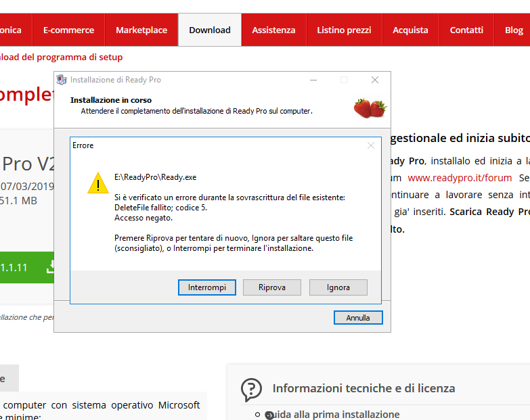The width and height of the screenshot is (530, 420).
Task: Click the 'Errore' dialog title
Action: [x=83, y=145]
